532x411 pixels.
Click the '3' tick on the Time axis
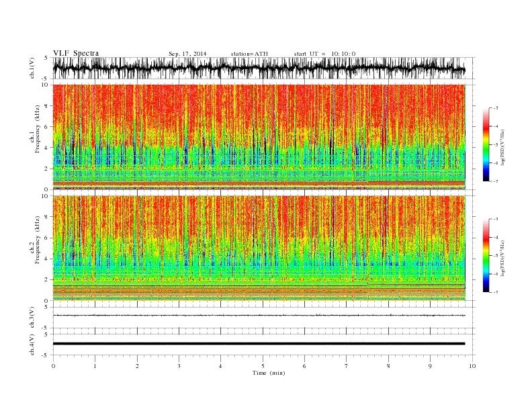click(179, 366)
